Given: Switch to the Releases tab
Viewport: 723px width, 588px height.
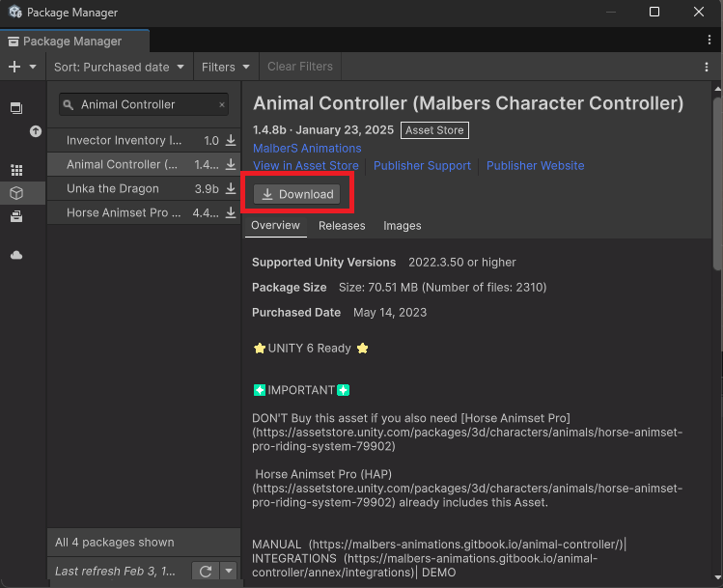Looking at the screenshot, I should pyautogui.click(x=342, y=226).
